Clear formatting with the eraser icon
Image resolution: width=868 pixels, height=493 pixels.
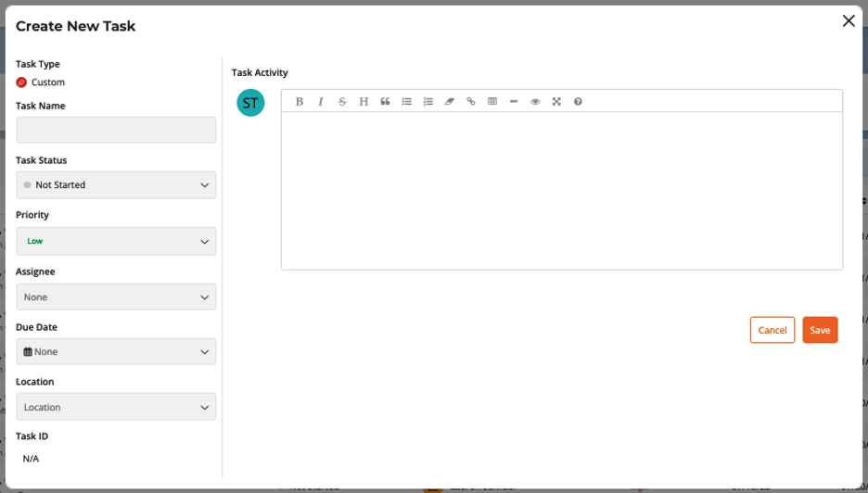pyautogui.click(x=450, y=101)
